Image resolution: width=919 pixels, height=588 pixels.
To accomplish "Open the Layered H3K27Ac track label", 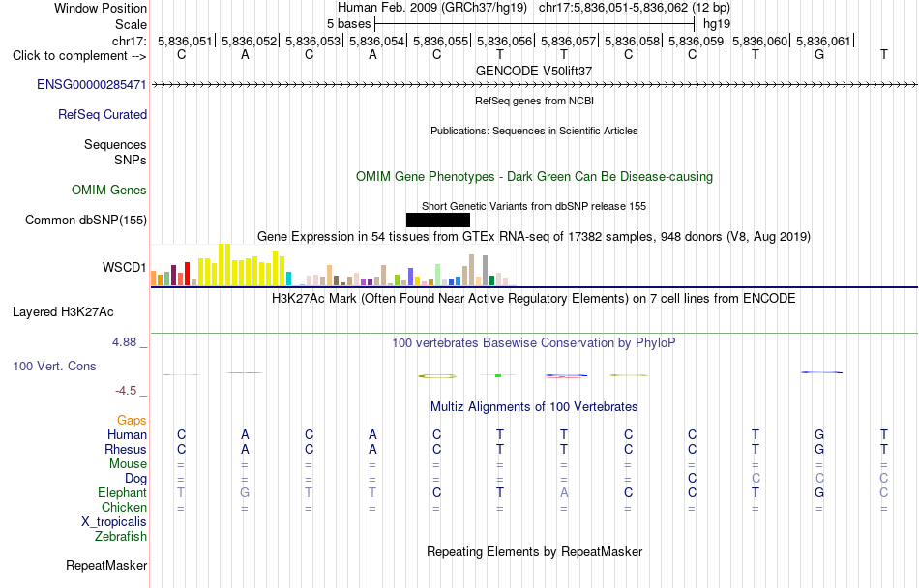I will (x=63, y=312).
